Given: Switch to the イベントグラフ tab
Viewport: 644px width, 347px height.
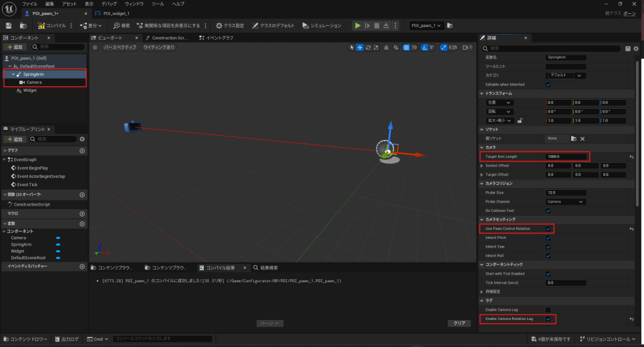Looking at the screenshot, I should click(219, 38).
